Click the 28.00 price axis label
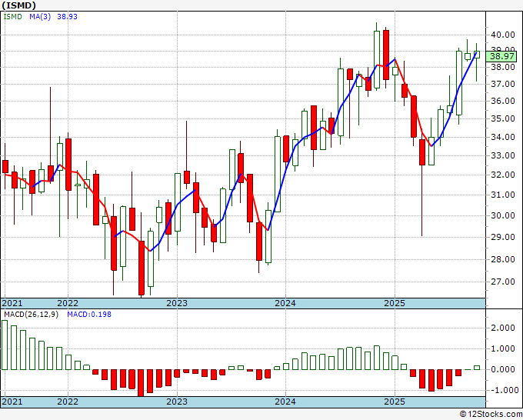The width and height of the screenshot is (523, 420). coord(503,259)
